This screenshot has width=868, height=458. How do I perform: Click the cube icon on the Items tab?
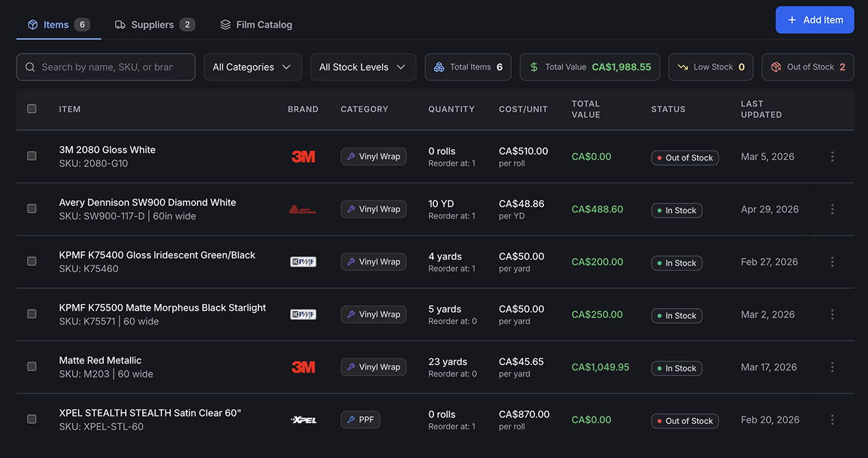(33, 25)
